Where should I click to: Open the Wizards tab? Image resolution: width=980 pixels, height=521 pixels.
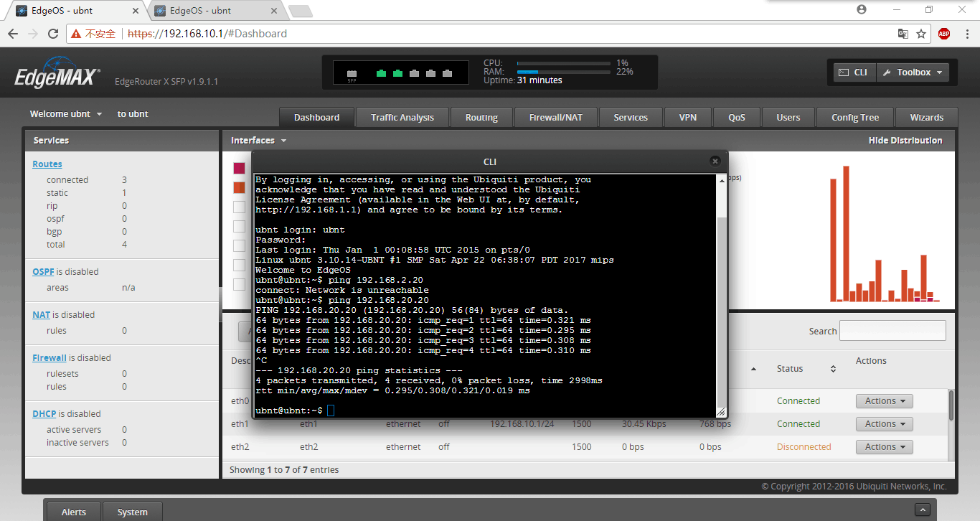(x=927, y=118)
